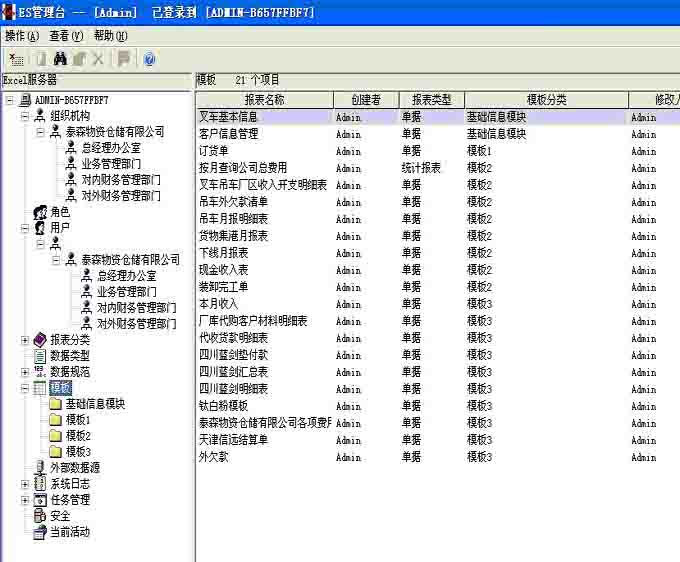Collapse the 模板 tree node

(x=25, y=388)
